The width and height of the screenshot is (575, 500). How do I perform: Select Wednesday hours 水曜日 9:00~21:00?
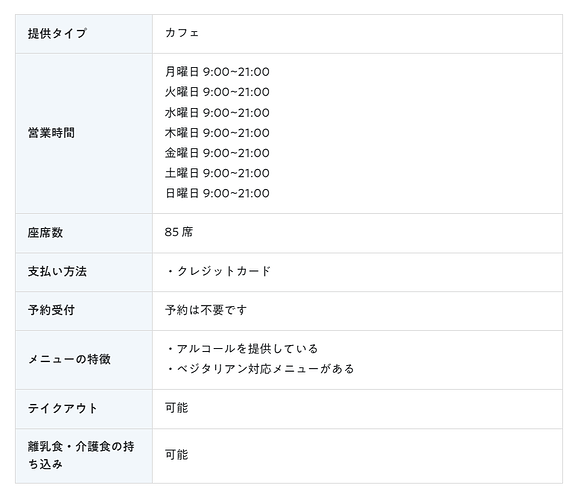click(217, 112)
